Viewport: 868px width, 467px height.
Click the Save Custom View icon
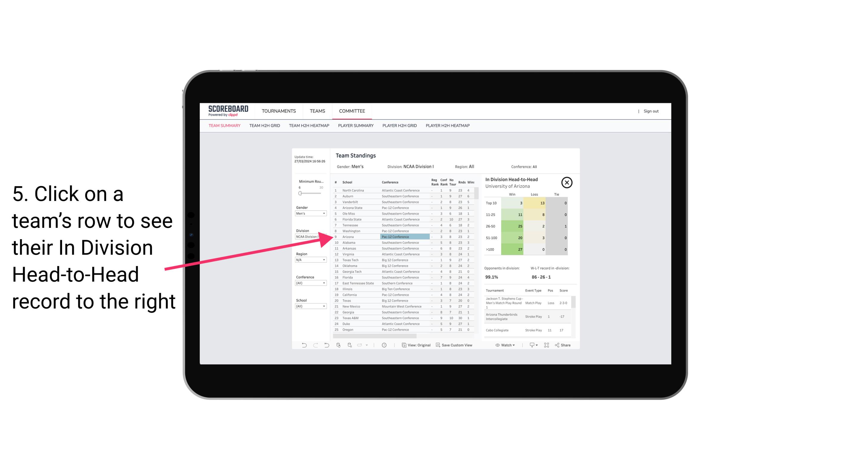(x=438, y=345)
